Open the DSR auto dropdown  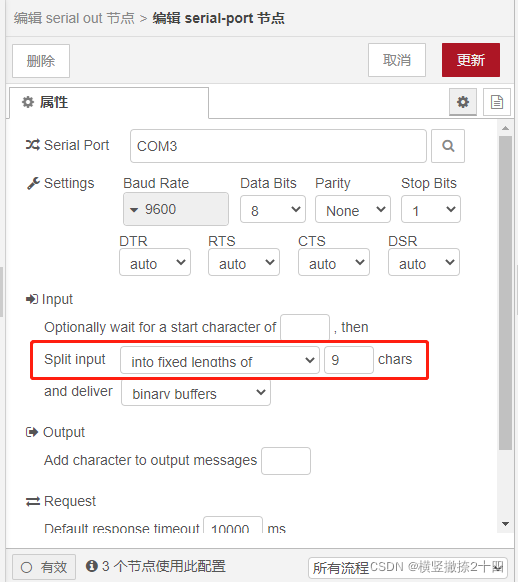(424, 262)
